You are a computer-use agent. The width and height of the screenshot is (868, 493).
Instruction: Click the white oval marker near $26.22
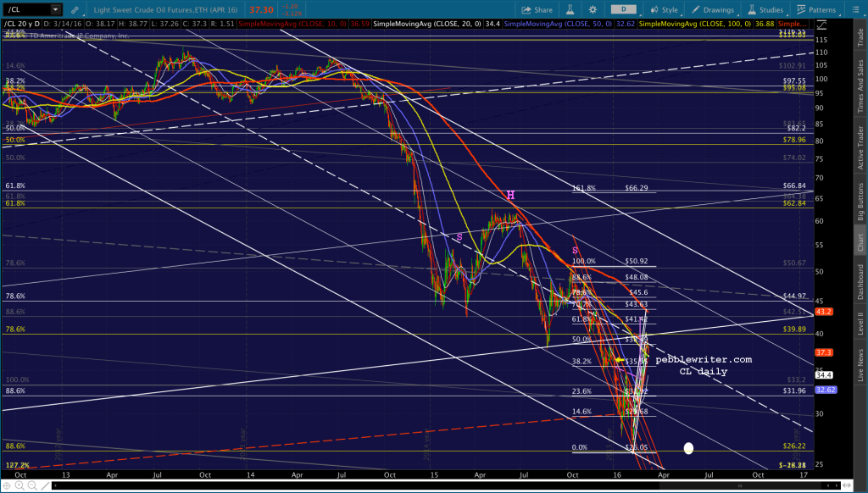click(688, 448)
